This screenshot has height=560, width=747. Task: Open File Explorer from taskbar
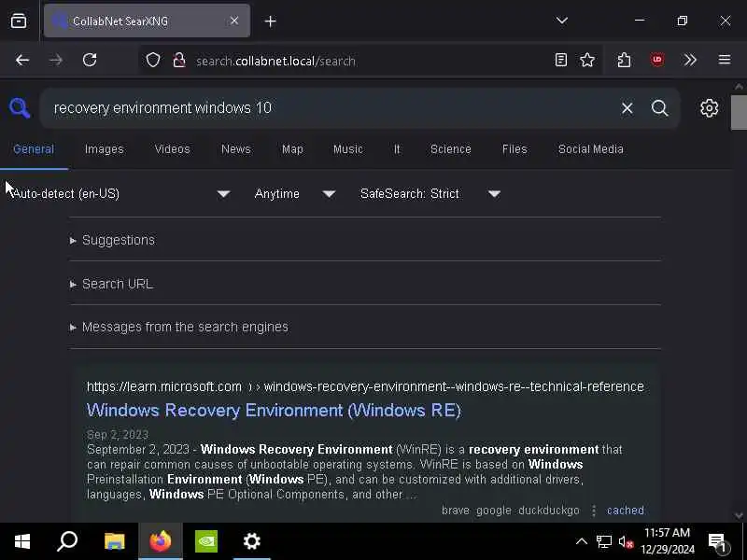[x=114, y=541]
